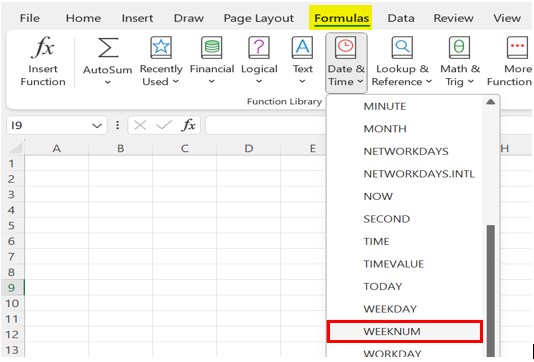Screen dimensions: 534x362
Task: Select row 12 header
Action: pyautogui.click(x=12, y=334)
